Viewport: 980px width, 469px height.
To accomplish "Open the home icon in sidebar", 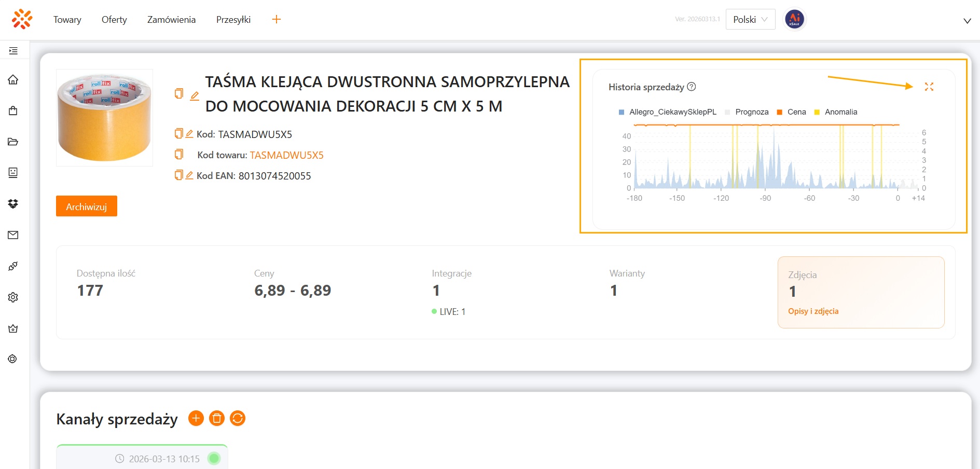I will pyautogui.click(x=13, y=79).
